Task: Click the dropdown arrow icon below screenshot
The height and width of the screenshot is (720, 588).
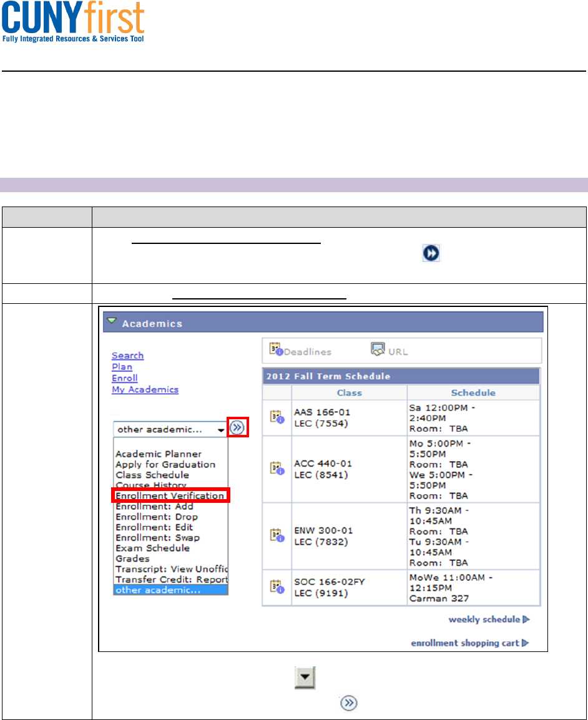Action: [x=305, y=678]
